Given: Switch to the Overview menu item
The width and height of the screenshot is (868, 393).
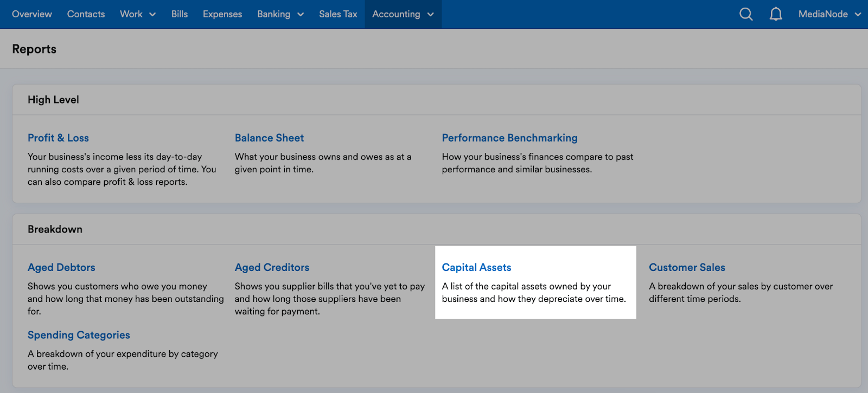Looking at the screenshot, I should pos(31,14).
